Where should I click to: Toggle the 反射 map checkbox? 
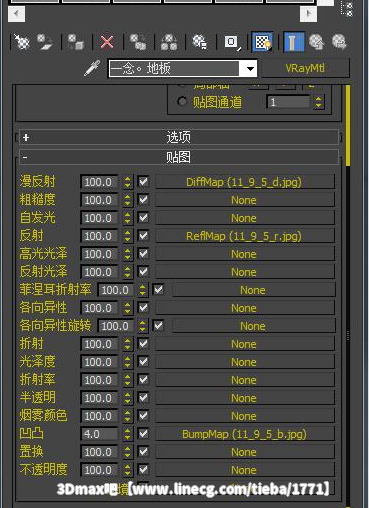pos(144,236)
